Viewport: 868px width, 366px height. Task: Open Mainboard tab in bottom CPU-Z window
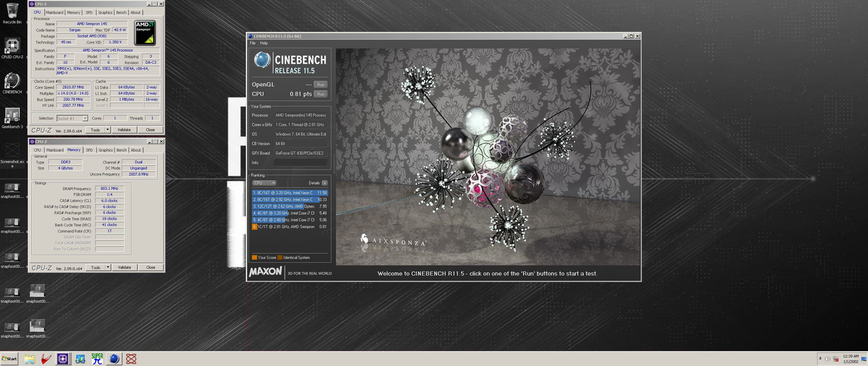[x=54, y=150]
